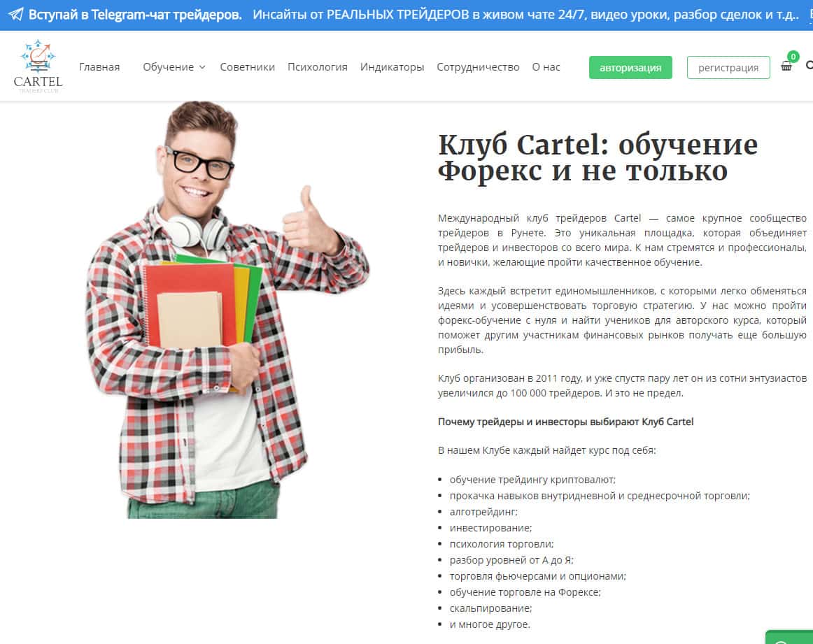Viewport: 813px width, 644px height.
Task: Open the green chat widget at the bottom corner
Action: coord(789,638)
